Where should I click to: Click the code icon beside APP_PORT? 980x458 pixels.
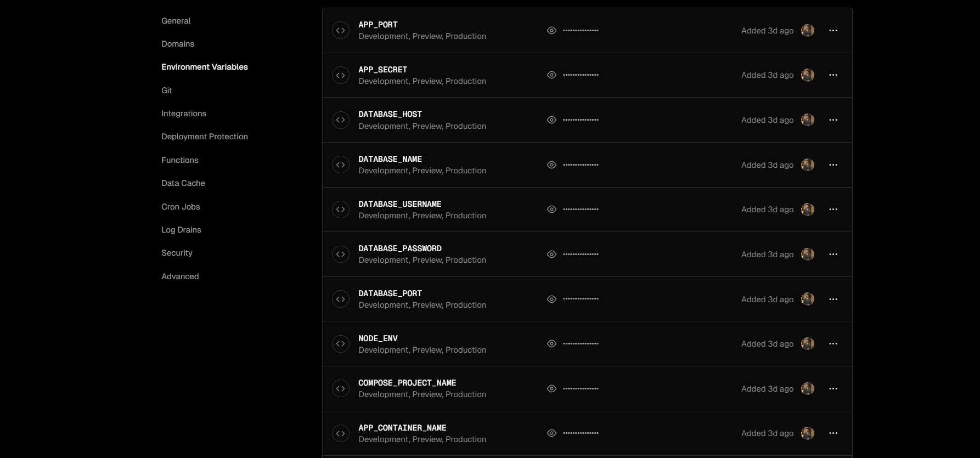coord(340,31)
